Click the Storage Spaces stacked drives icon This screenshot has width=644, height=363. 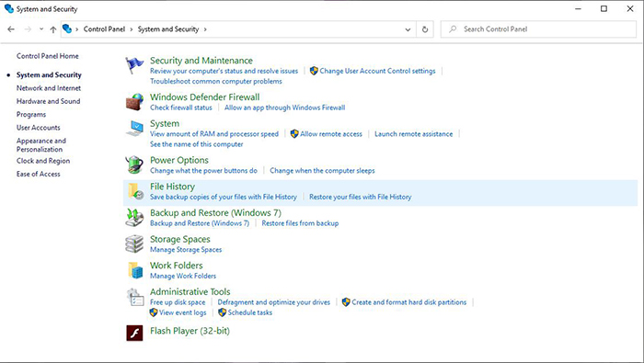click(134, 244)
